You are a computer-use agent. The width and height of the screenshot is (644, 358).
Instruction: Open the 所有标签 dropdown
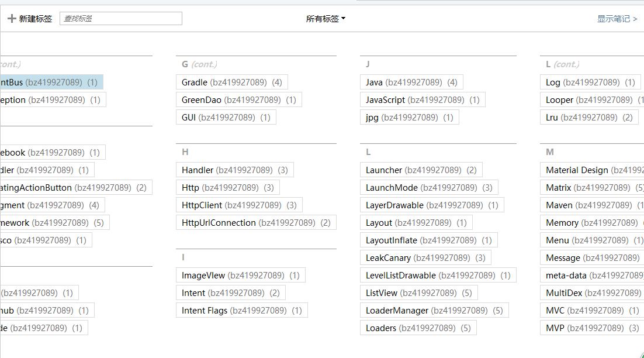coord(326,19)
